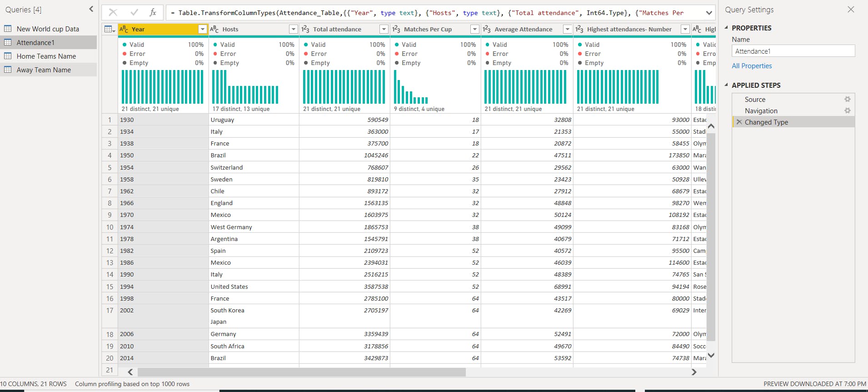Screen dimensions: 868x392
Task: Open the All Properties link
Action: tap(752, 65)
